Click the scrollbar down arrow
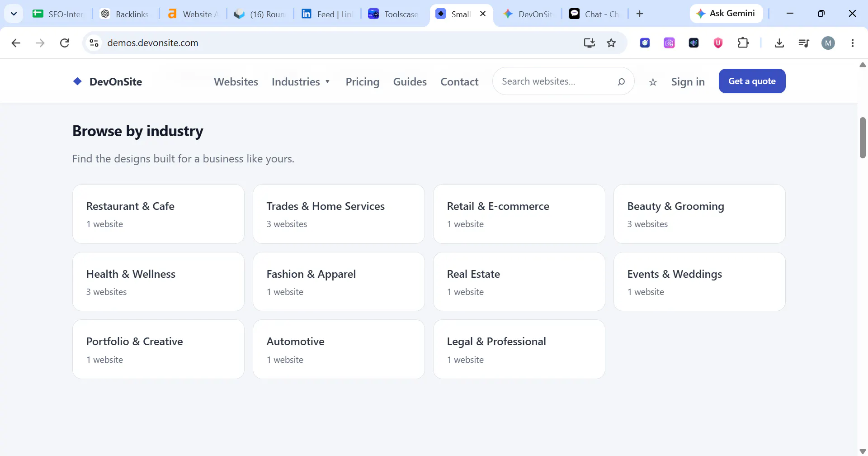This screenshot has width=868, height=456. tap(863, 451)
